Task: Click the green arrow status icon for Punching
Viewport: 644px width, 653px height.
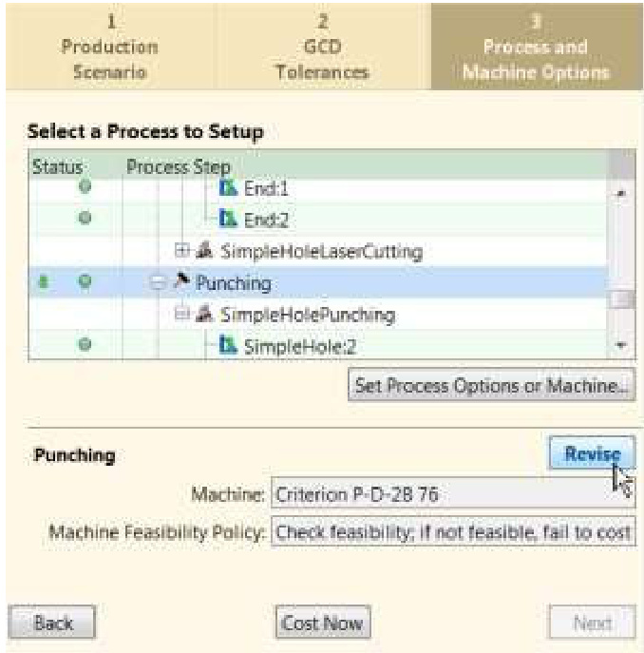Action: [44, 282]
